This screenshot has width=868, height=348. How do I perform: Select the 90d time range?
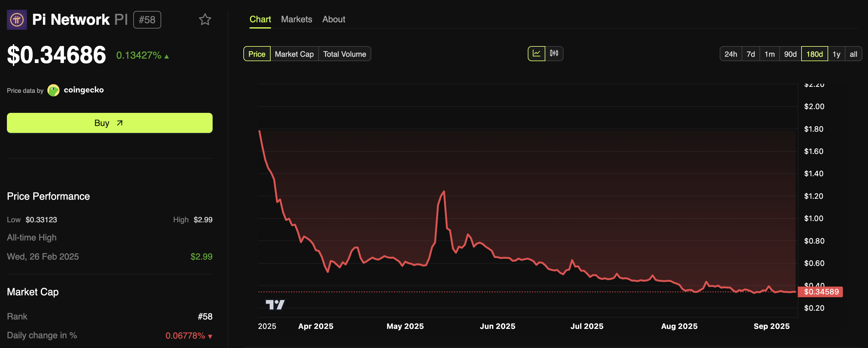[790, 54]
